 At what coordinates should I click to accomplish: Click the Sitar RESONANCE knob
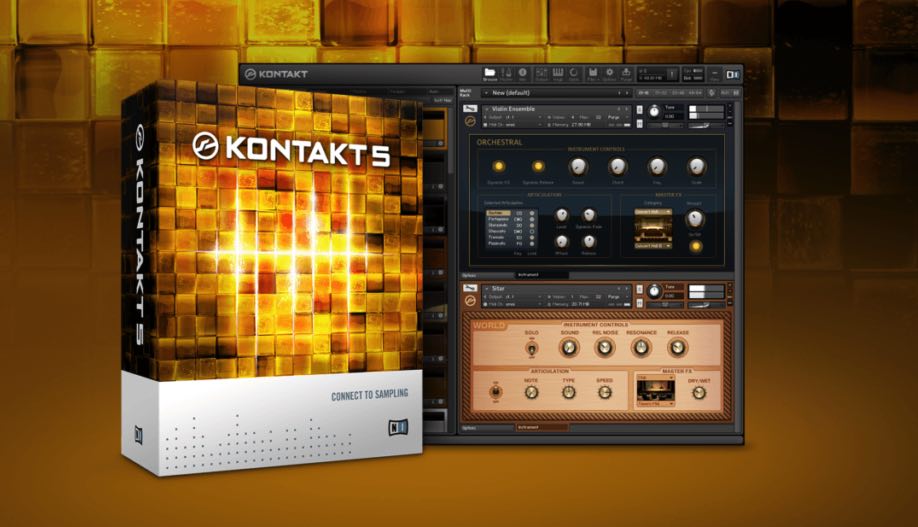coord(641,348)
